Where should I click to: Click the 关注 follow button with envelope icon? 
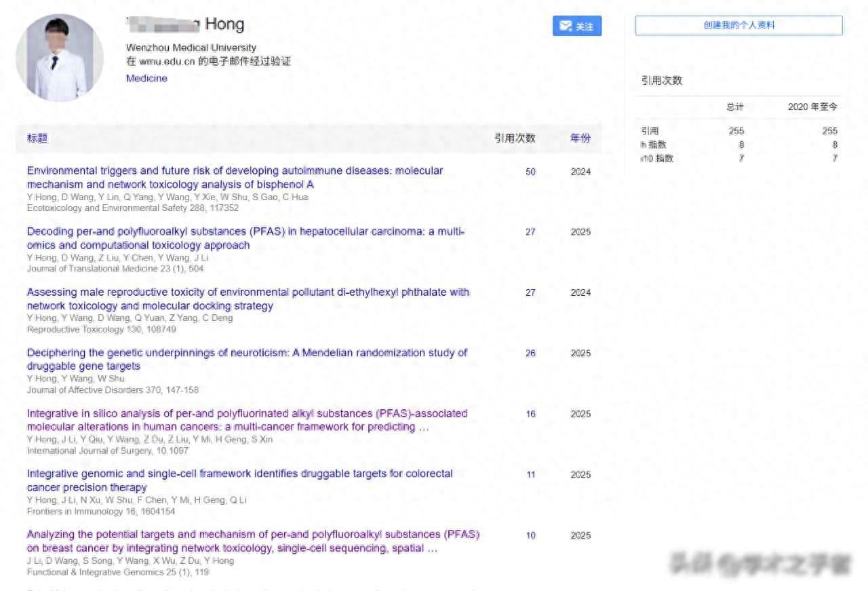coord(576,26)
